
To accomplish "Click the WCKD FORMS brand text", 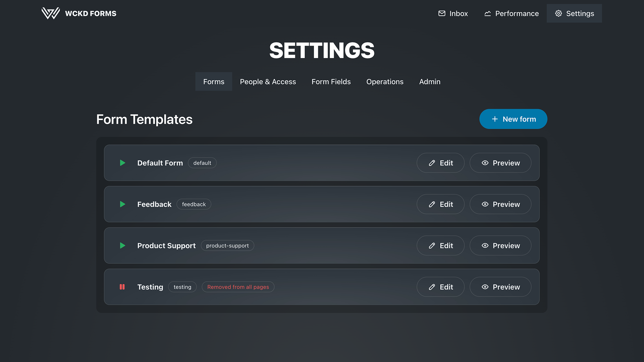I will (x=91, y=13).
